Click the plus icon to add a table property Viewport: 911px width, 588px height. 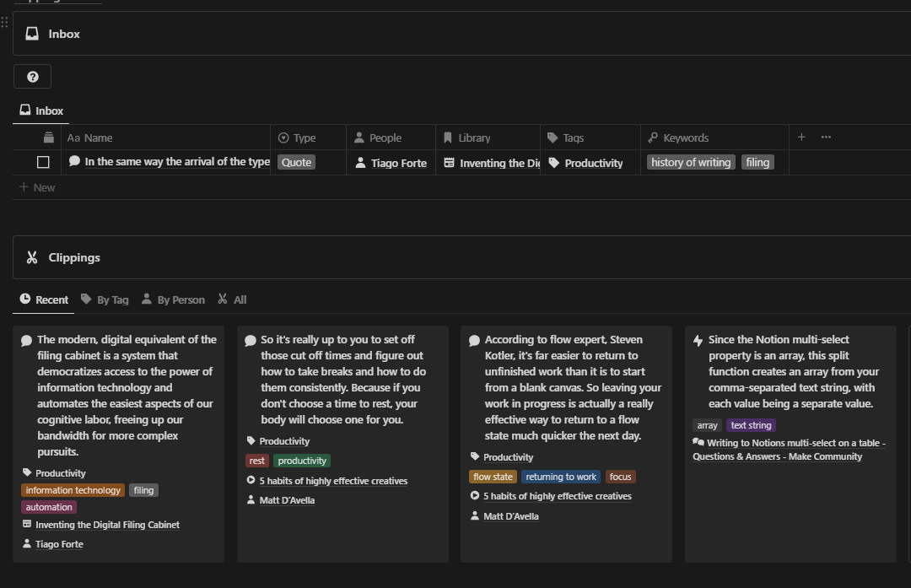(801, 137)
